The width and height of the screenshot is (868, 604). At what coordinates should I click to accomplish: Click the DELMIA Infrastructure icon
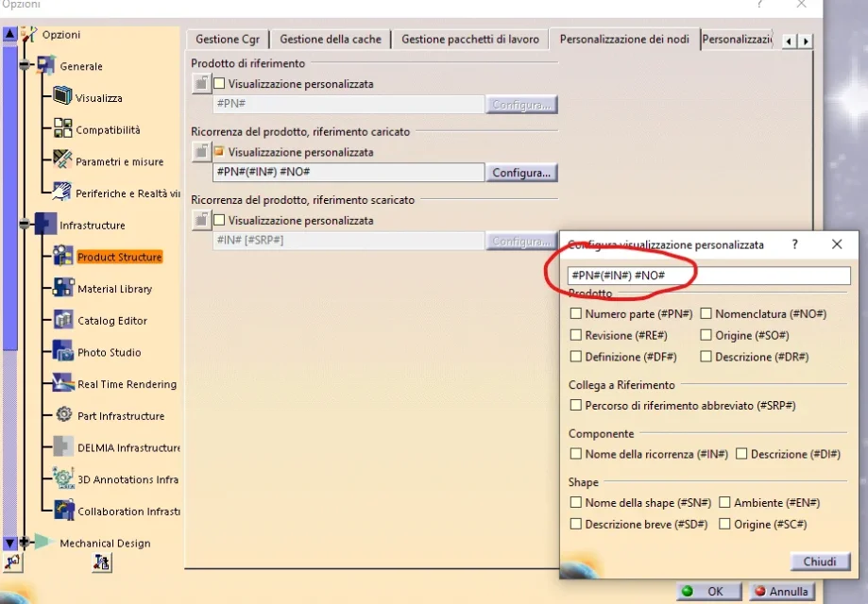coord(63,446)
